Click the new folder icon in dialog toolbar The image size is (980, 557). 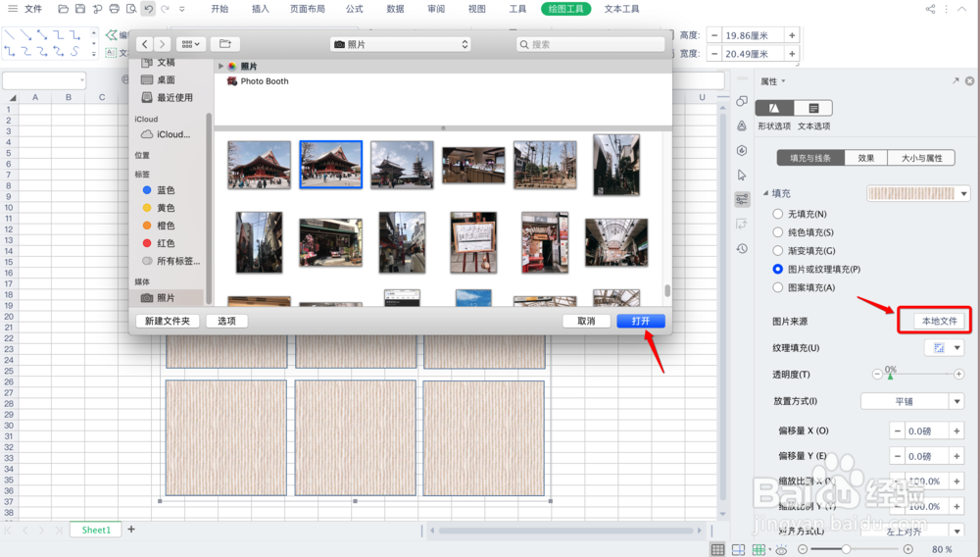(225, 44)
